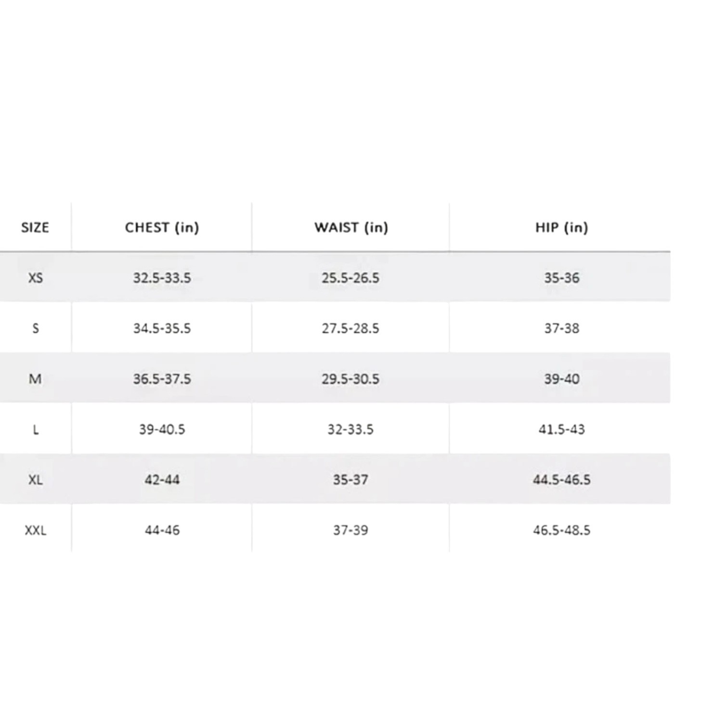Click waist value 35-37
This screenshot has height=728, width=728.
pyautogui.click(x=351, y=480)
